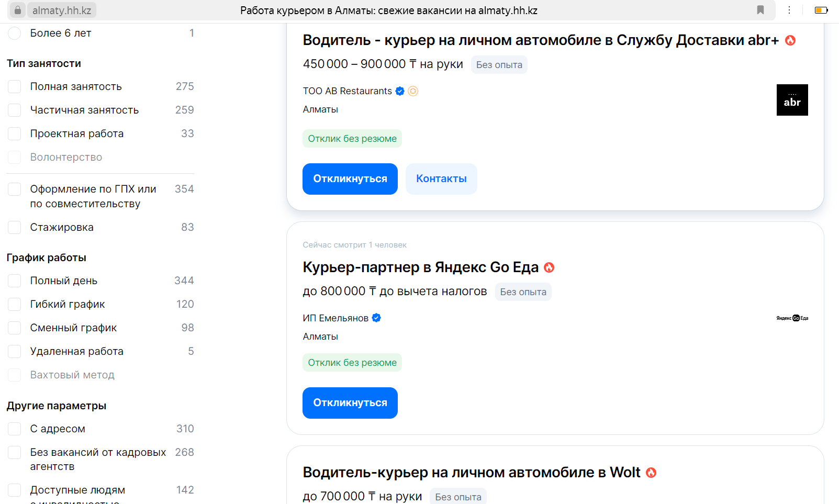Open the abr company logo
This screenshot has height=504, width=839.
coord(792,100)
